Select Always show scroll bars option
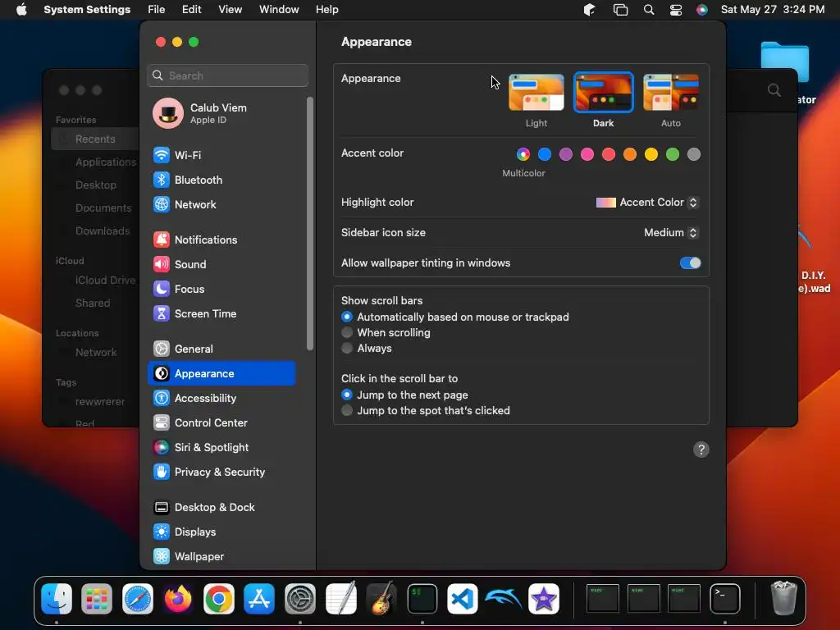This screenshot has height=630, width=840. 347,348
